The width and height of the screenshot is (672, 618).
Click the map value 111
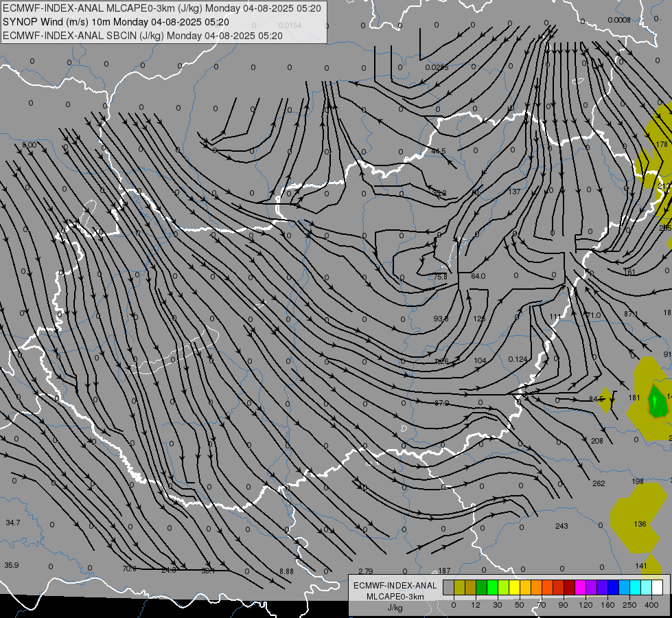555,317
